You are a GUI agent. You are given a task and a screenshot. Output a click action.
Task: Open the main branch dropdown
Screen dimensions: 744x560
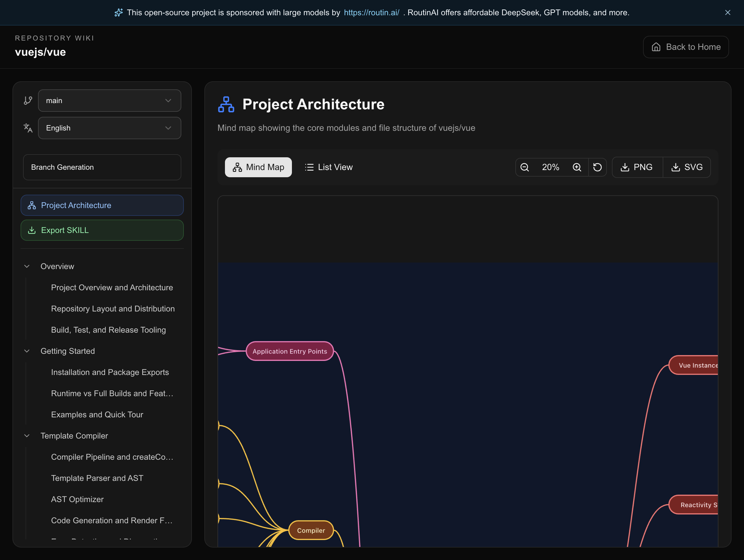click(109, 100)
